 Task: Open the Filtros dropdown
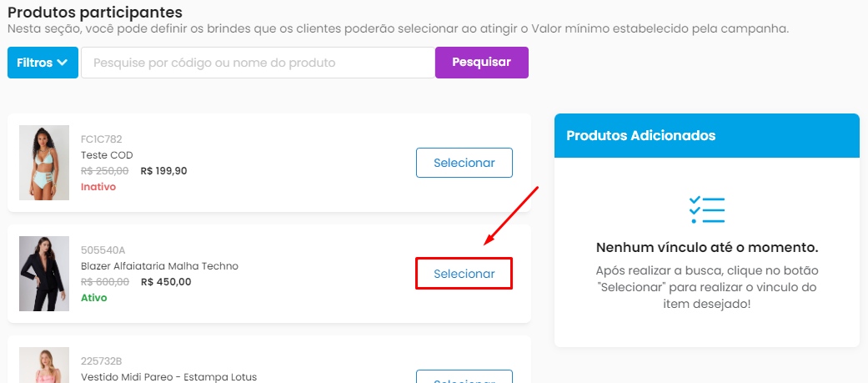point(43,63)
